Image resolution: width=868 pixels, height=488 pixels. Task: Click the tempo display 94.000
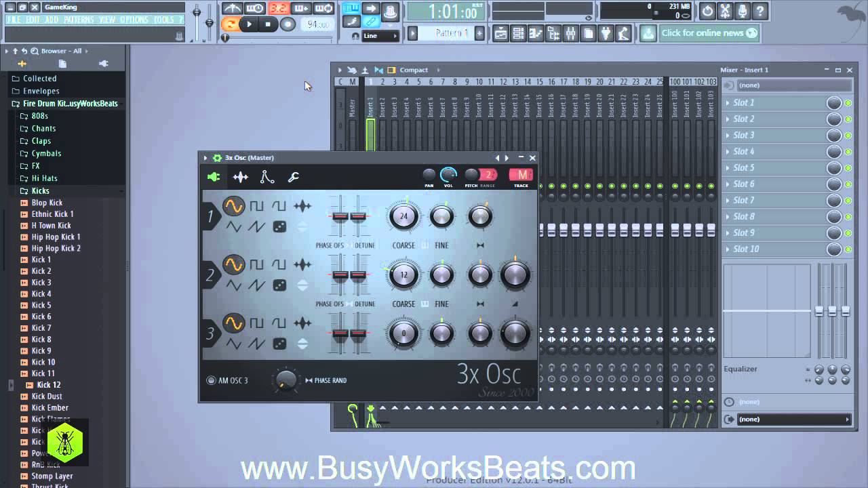point(318,24)
